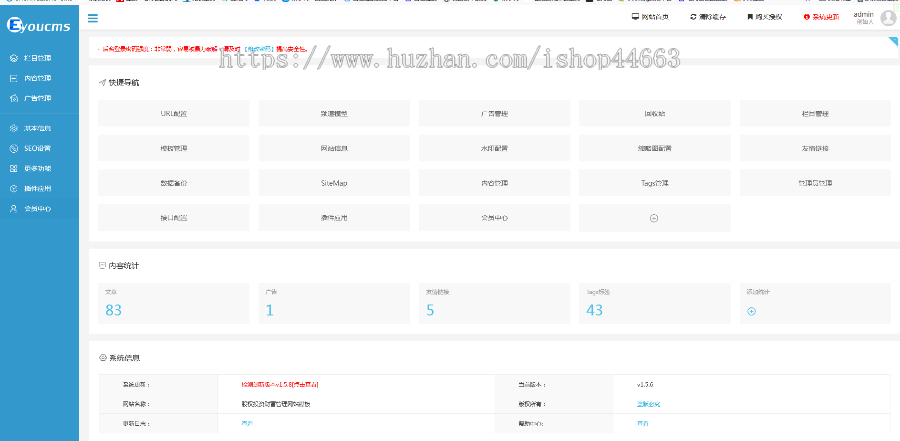Image resolution: width=900 pixels, height=441 pixels.
Task: Go to 网站首页 from top bar
Action: [x=650, y=17]
